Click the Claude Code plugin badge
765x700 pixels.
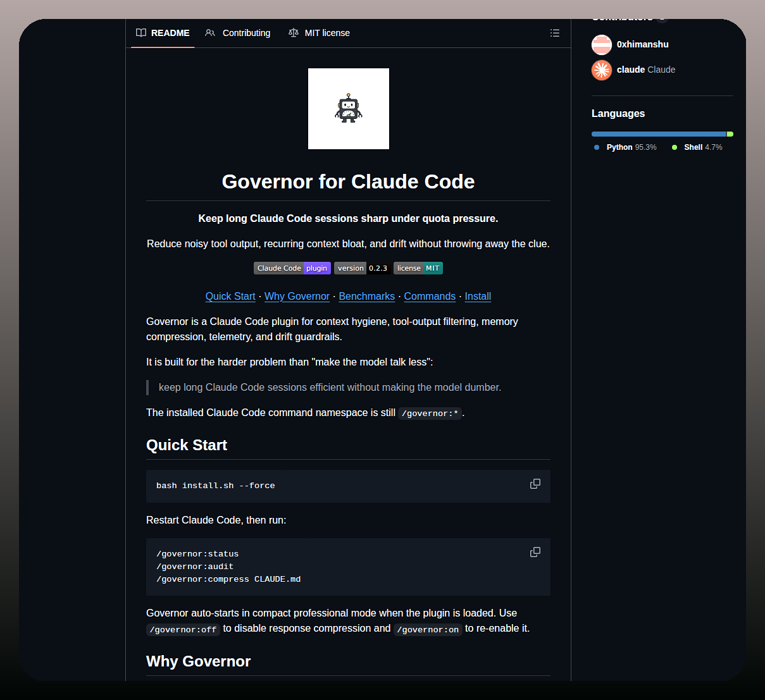pos(292,268)
